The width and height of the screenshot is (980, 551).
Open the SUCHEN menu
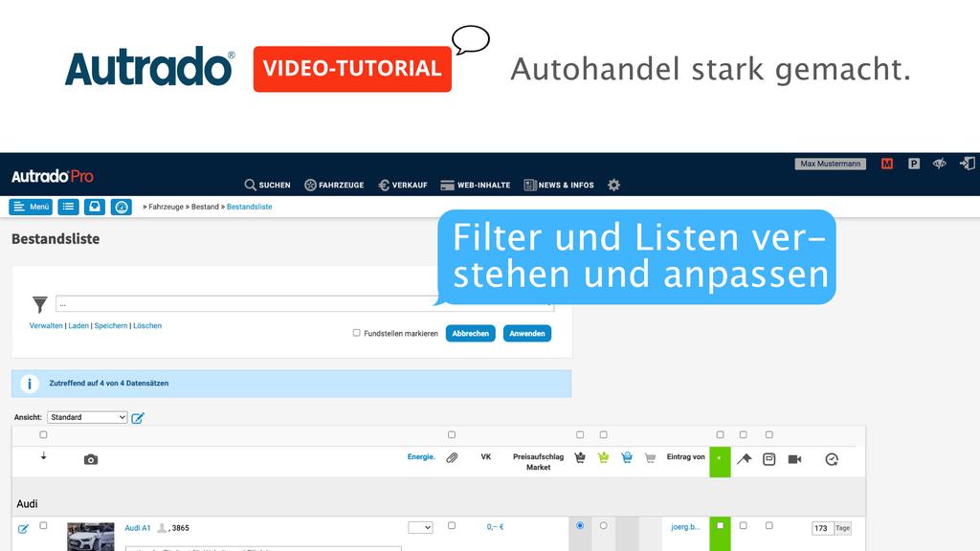point(268,185)
